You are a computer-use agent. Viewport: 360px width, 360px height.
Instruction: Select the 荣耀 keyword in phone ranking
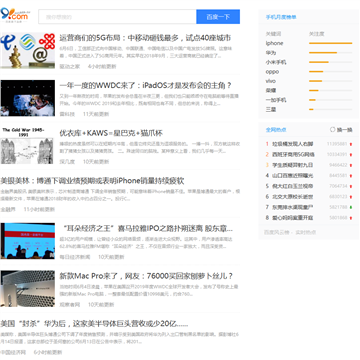click(x=271, y=90)
